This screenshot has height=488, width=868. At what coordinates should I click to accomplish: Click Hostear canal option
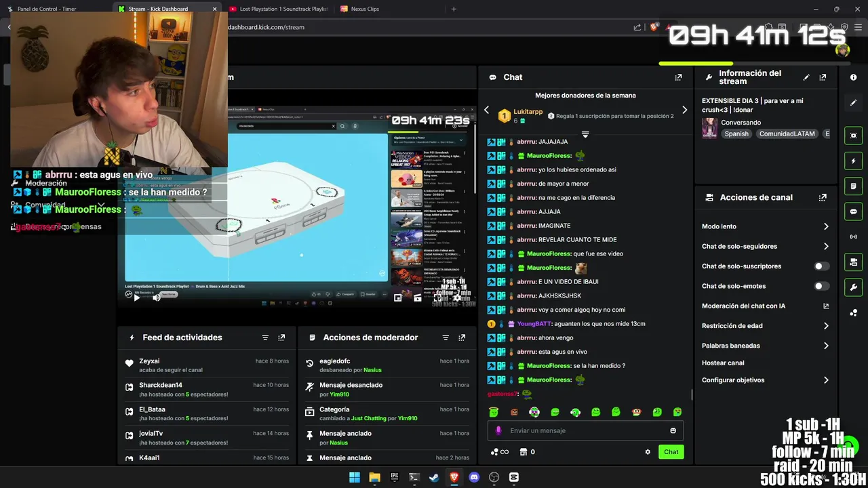(x=723, y=363)
